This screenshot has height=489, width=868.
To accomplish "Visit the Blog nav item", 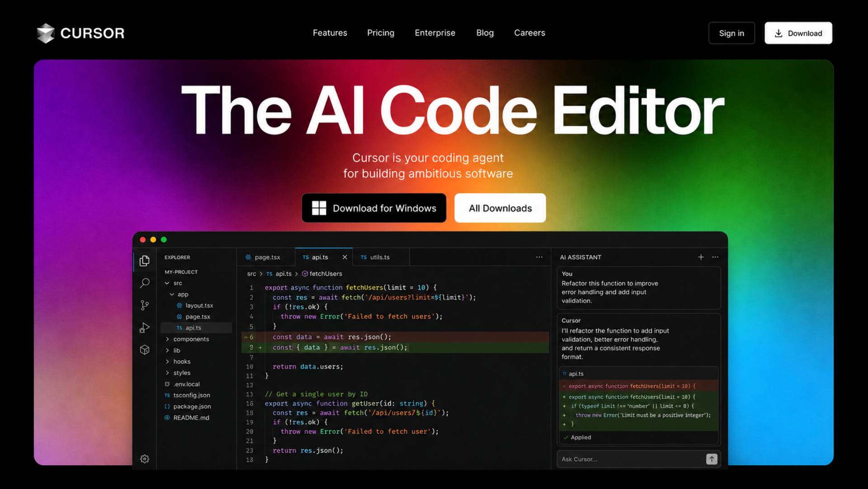I will click(485, 33).
